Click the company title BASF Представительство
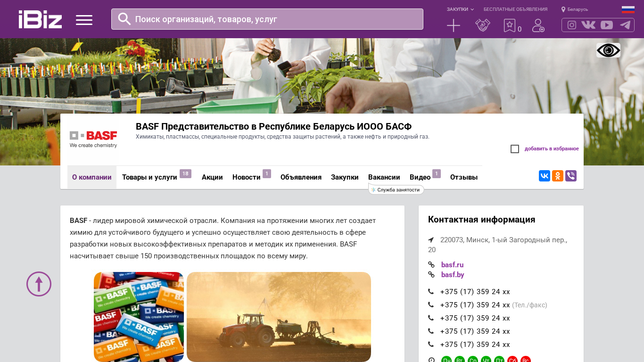Screen dimensions: 644x362 point(274,126)
